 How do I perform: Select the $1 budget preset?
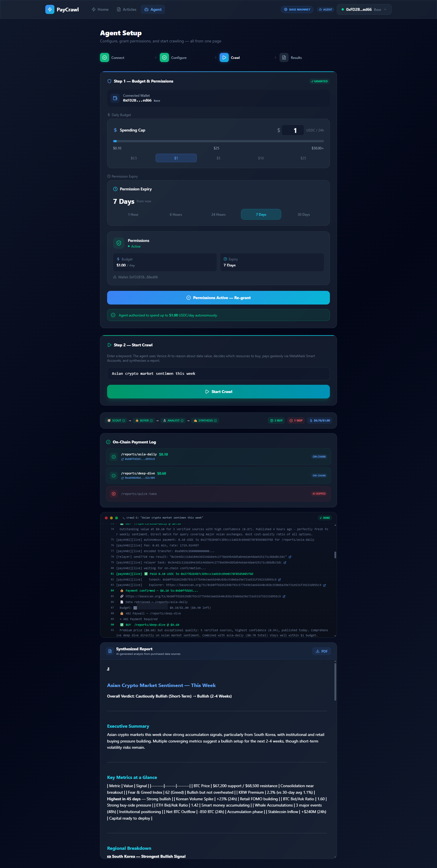pos(176,158)
